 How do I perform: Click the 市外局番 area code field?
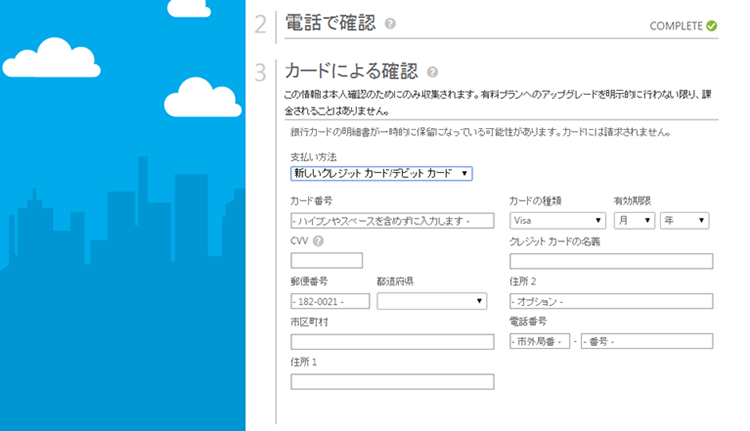539,342
